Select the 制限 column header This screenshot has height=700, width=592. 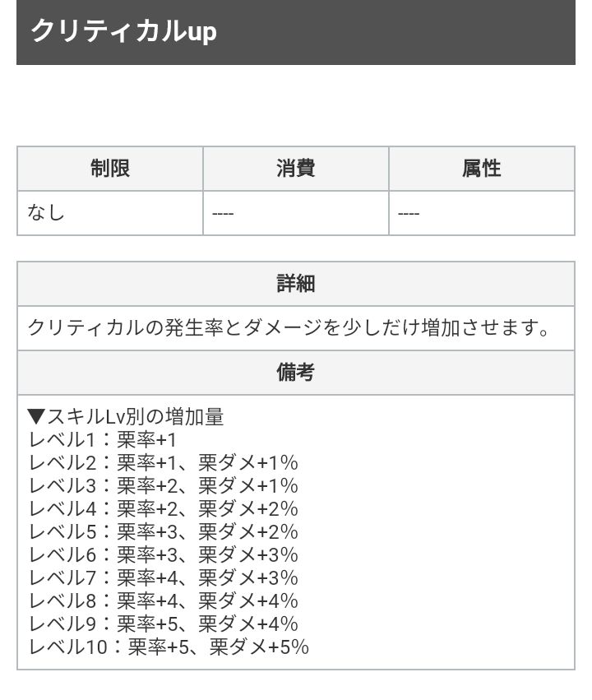coord(110,169)
